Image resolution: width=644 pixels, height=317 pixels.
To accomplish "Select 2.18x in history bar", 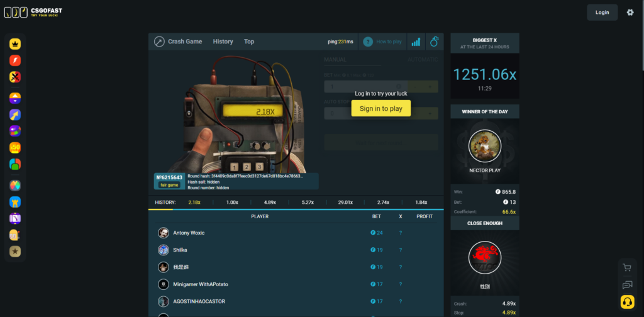I will pos(194,203).
